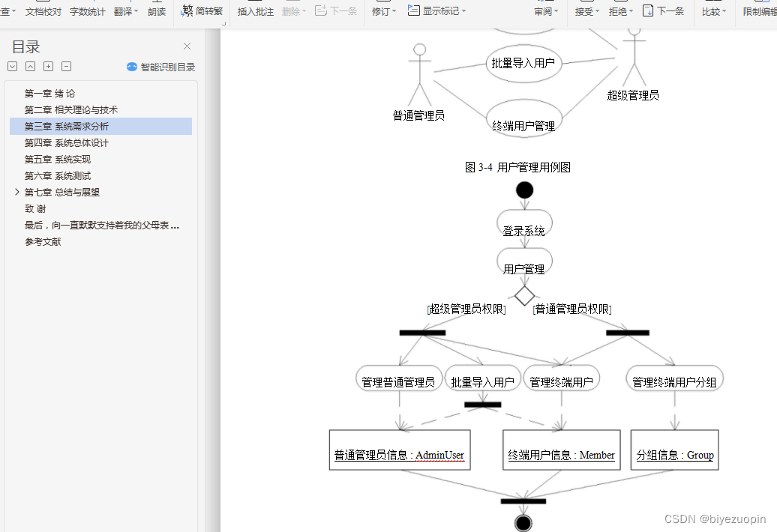Insert a comment with 插入批注
This screenshot has width=777, height=532.
[x=254, y=12]
